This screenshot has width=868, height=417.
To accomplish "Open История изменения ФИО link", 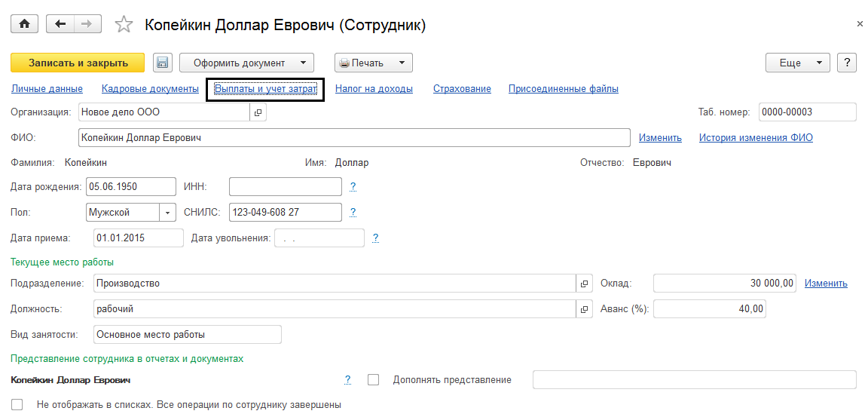I will tap(756, 138).
